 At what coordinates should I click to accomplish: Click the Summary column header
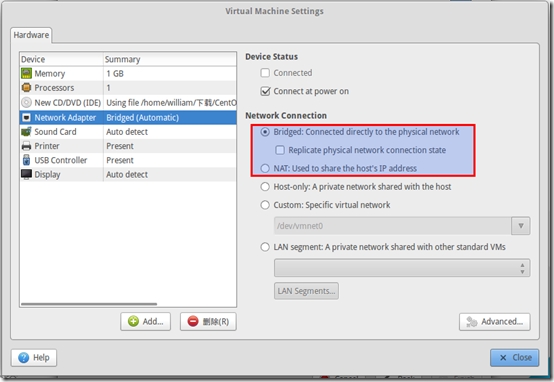[x=170, y=59]
